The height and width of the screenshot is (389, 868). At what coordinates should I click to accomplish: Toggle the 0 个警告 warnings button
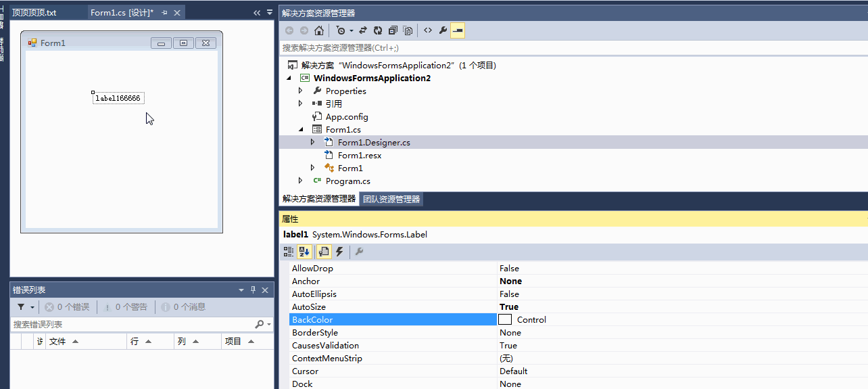pos(125,307)
